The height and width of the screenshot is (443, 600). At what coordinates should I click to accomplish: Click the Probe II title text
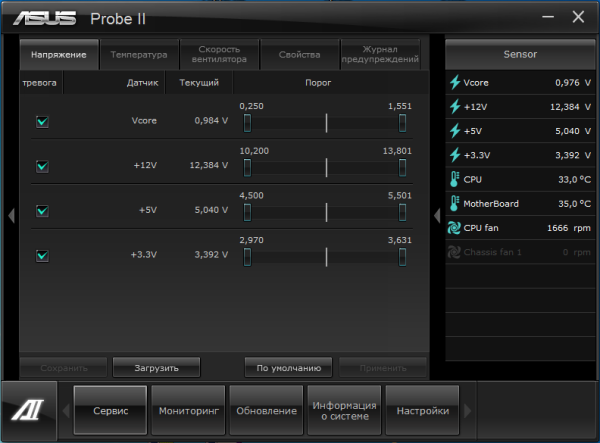(x=118, y=19)
